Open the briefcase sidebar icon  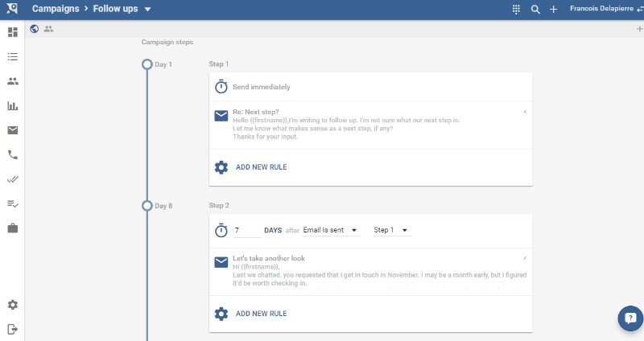tap(12, 228)
